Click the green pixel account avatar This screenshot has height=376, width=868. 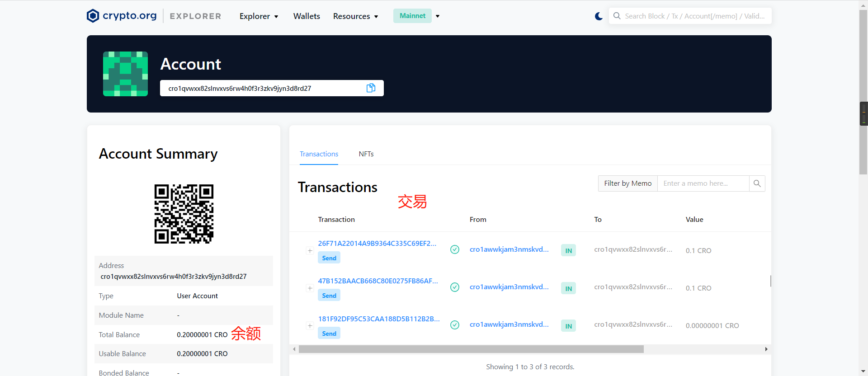pos(125,74)
